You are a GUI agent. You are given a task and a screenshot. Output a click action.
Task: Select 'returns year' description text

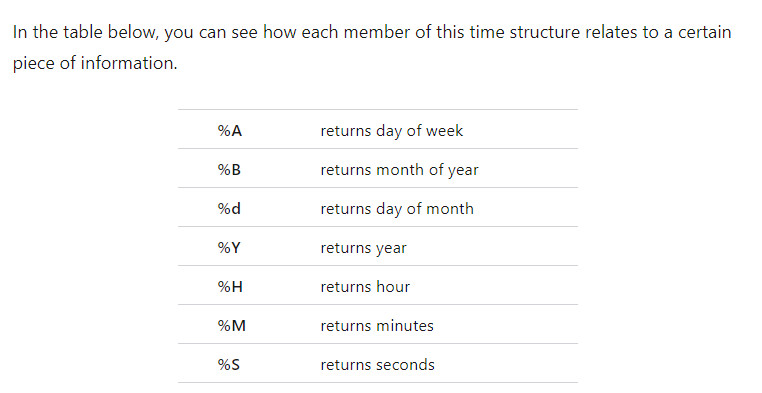pos(363,248)
